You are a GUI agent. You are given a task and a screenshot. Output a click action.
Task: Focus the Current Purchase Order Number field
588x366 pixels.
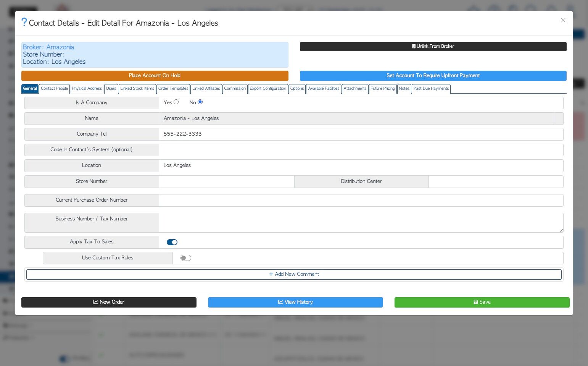coord(361,200)
